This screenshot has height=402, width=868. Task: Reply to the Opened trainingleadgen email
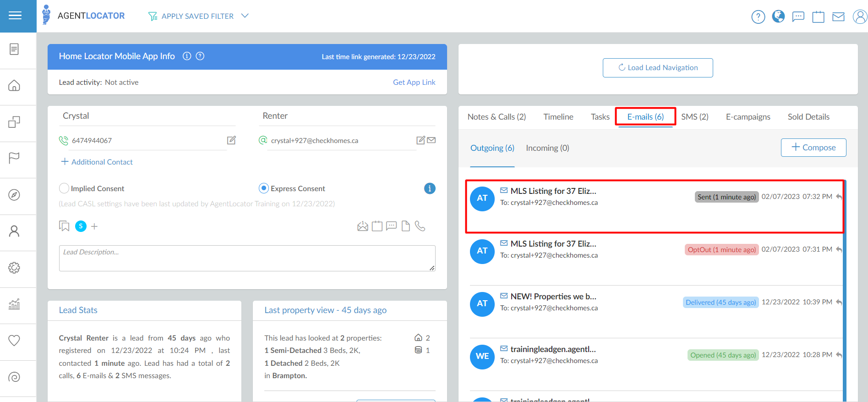pyautogui.click(x=839, y=355)
